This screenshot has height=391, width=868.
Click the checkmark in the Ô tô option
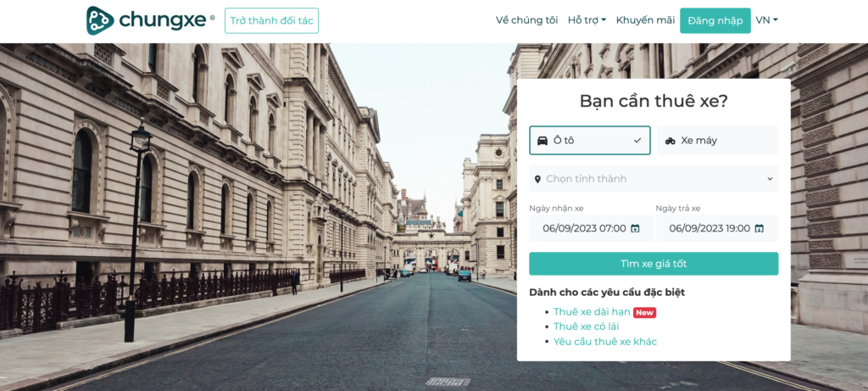[637, 141]
